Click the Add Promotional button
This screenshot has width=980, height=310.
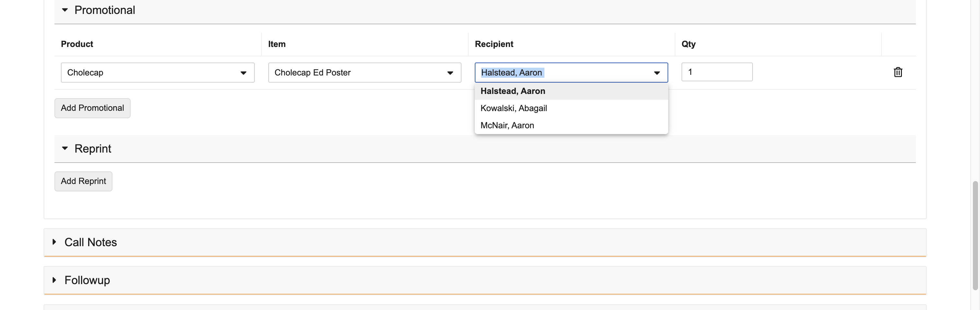tap(92, 108)
